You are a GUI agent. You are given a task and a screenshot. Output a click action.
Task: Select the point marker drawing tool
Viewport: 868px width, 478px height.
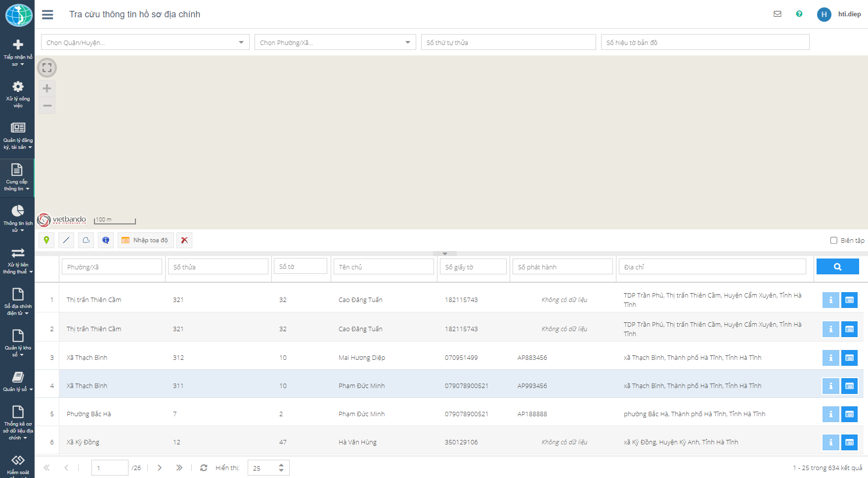pyautogui.click(x=46, y=240)
